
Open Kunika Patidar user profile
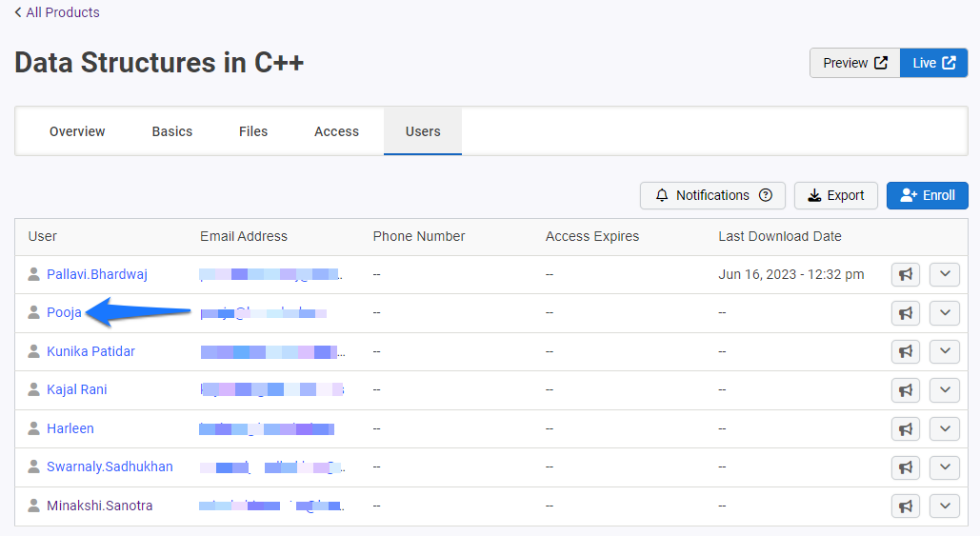(90, 351)
